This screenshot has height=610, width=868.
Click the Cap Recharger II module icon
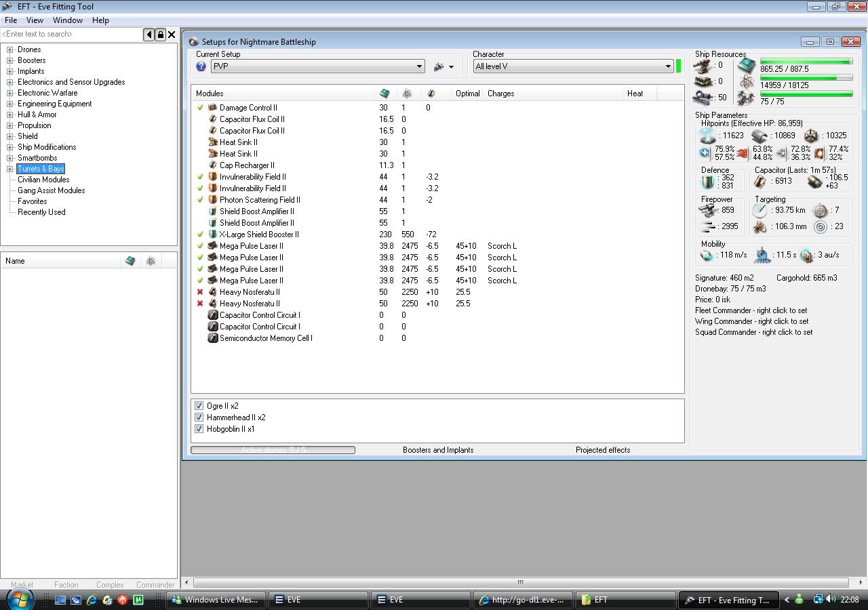tap(212, 165)
